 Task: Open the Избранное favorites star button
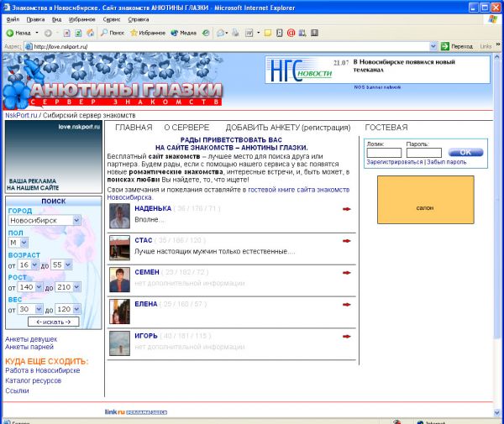click(148, 33)
